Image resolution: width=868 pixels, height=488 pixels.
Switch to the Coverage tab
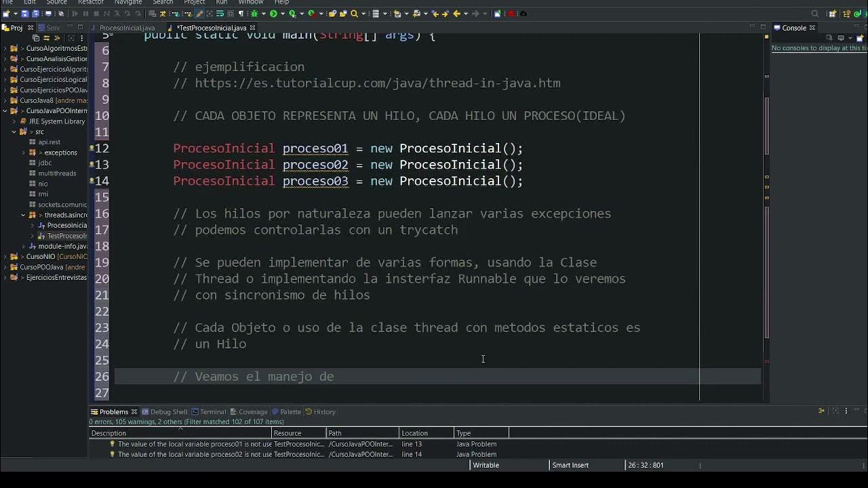249,411
